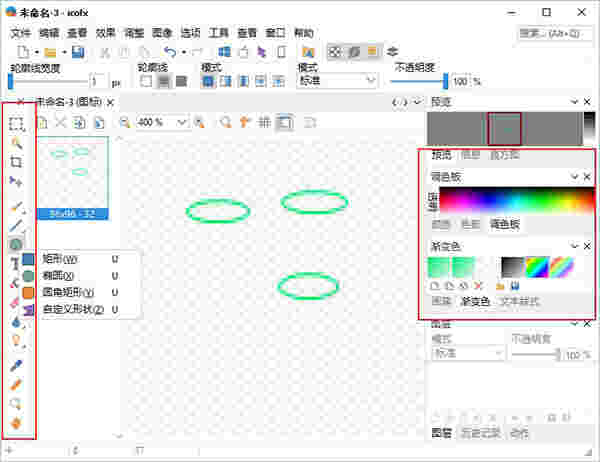Image resolution: width=600 pixels, height=462 pixels.
Task: Select the zoom magnifier tool at the toolbar bottom
Action: [x=16, y=404]
